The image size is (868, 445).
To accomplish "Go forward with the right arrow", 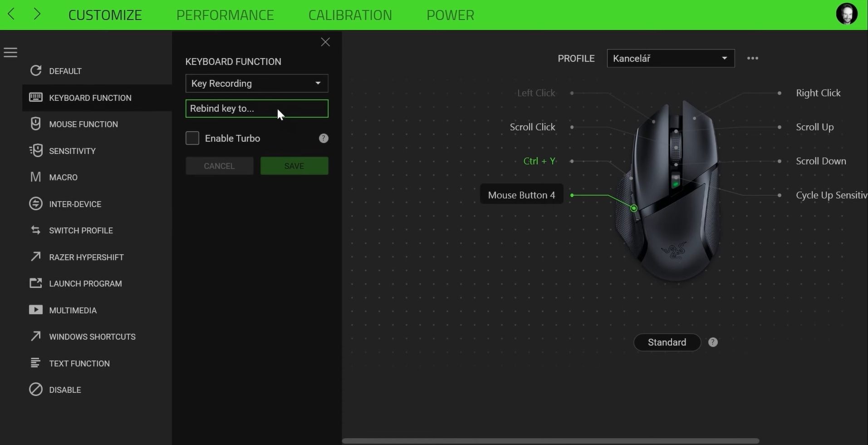I will pos(37,14).
